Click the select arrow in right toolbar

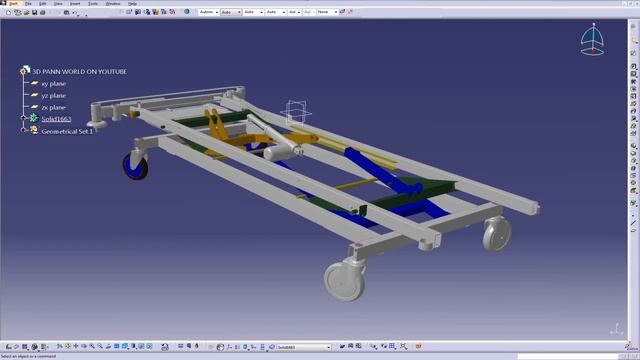pos(633,40)
